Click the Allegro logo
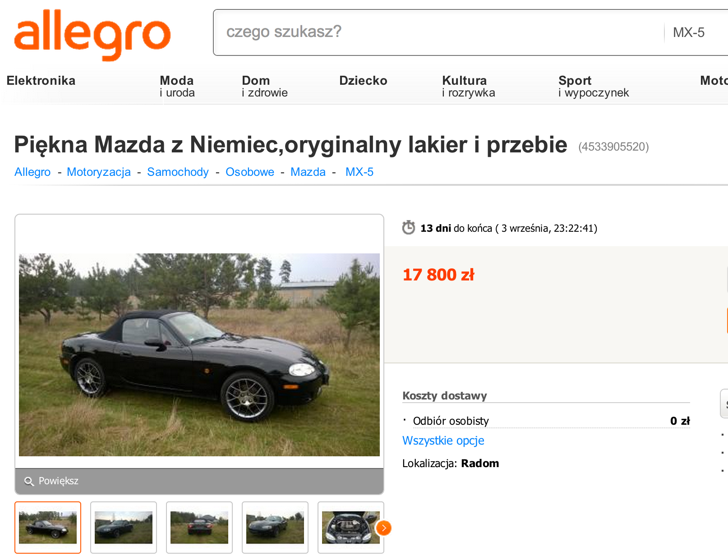Image resolution: width=728 pixels, height=560 pixels. (x=92, y=35)
